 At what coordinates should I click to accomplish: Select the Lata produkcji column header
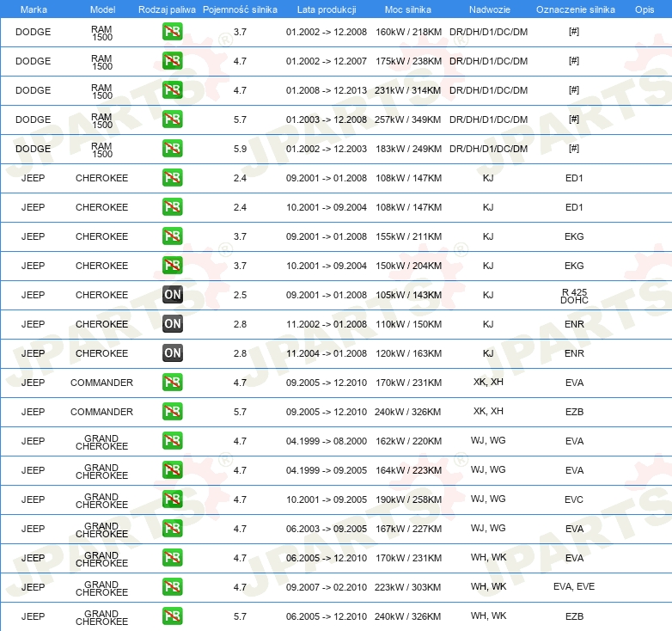pyautogui.click(x=326, y=9)
